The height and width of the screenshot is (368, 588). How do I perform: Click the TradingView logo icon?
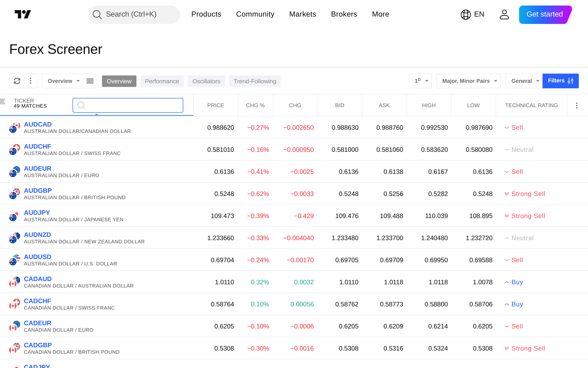coord(23,14)
